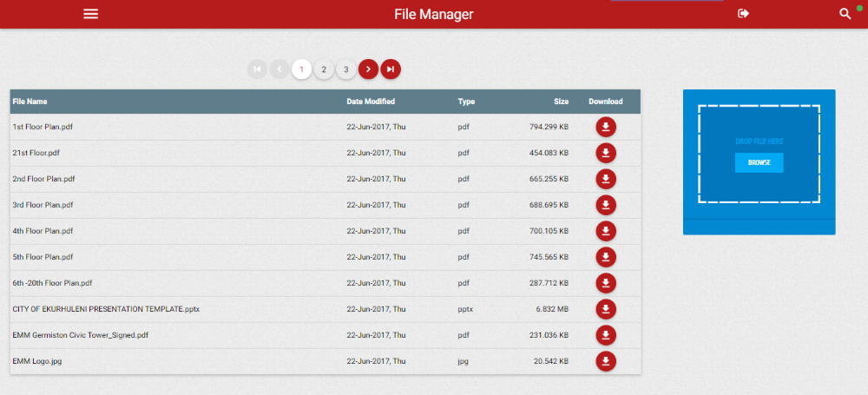Go to page 3 of the file list
Image resolution: width=868 pixels, height=395 pixels.
345,69
